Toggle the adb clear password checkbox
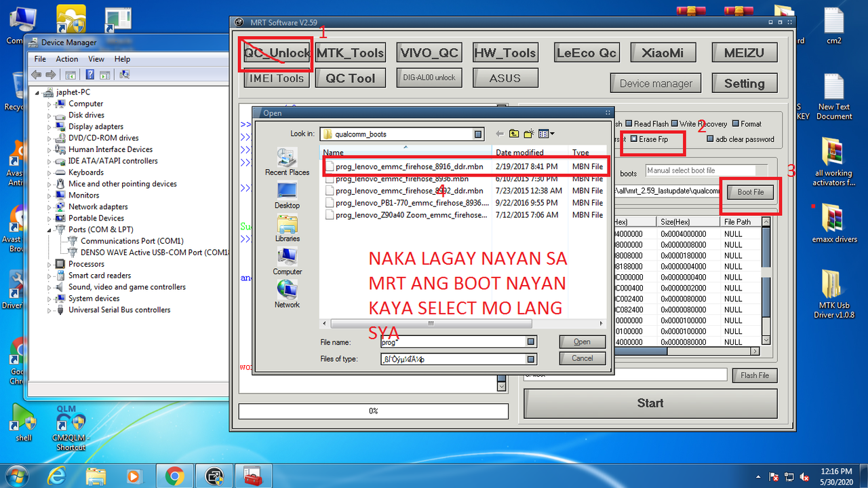868x488 pixels. [710, 139]
